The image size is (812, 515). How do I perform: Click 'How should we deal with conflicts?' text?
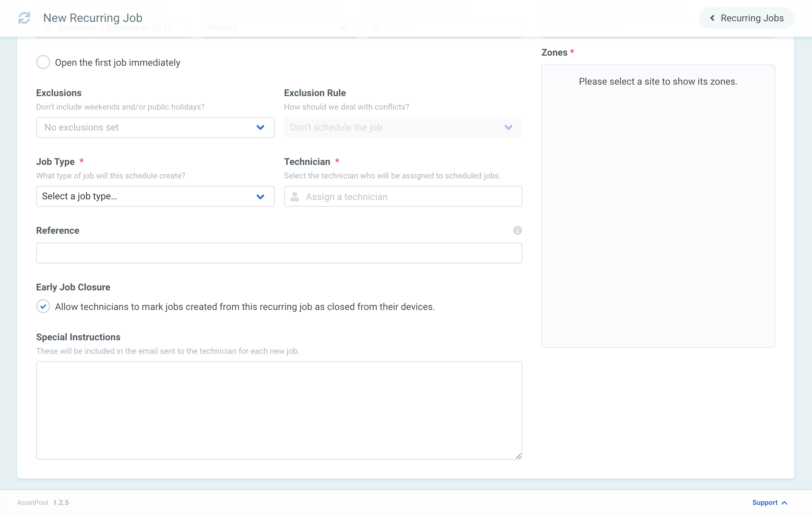(346, 107)
